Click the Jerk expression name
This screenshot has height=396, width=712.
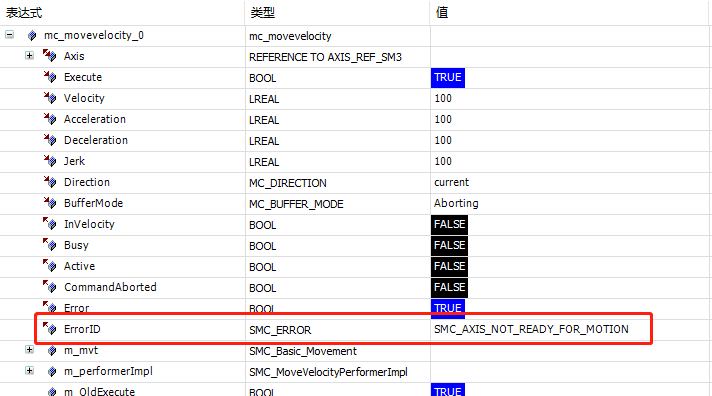coord(74,161)
